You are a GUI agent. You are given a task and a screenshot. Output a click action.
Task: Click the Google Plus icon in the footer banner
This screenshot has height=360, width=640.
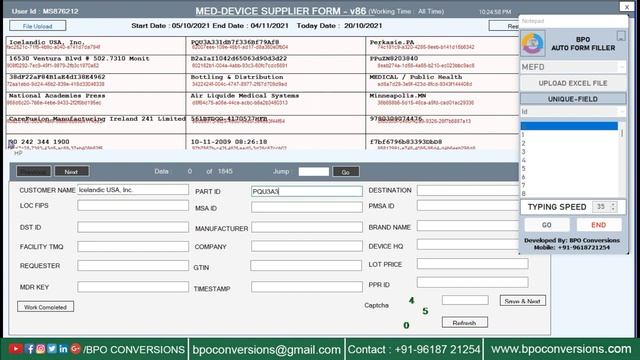pyautogui.click(x=75, y=349)
